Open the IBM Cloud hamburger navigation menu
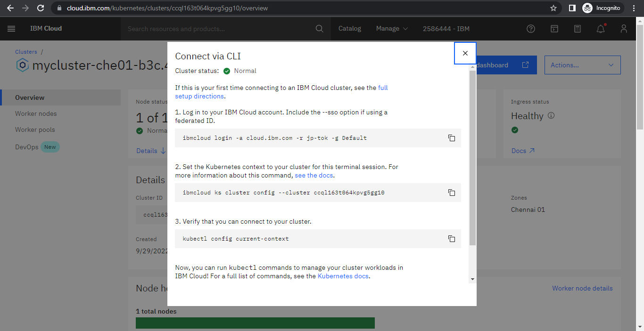 point(11,29)
